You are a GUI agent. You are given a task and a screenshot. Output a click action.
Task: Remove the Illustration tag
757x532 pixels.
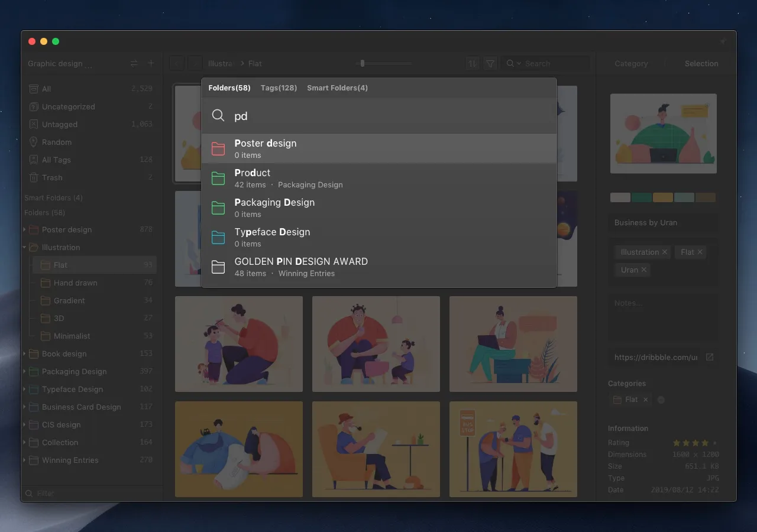[665, 252]
